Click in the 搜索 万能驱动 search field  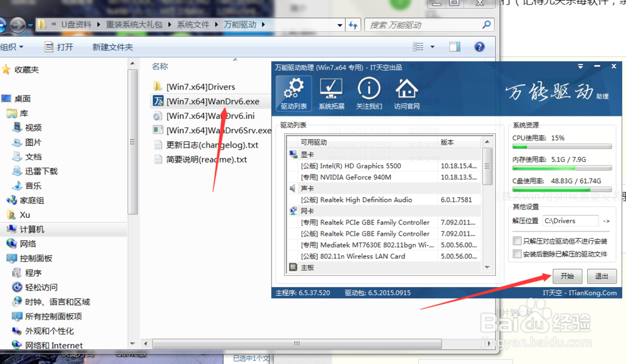click(x=423, y=25)
